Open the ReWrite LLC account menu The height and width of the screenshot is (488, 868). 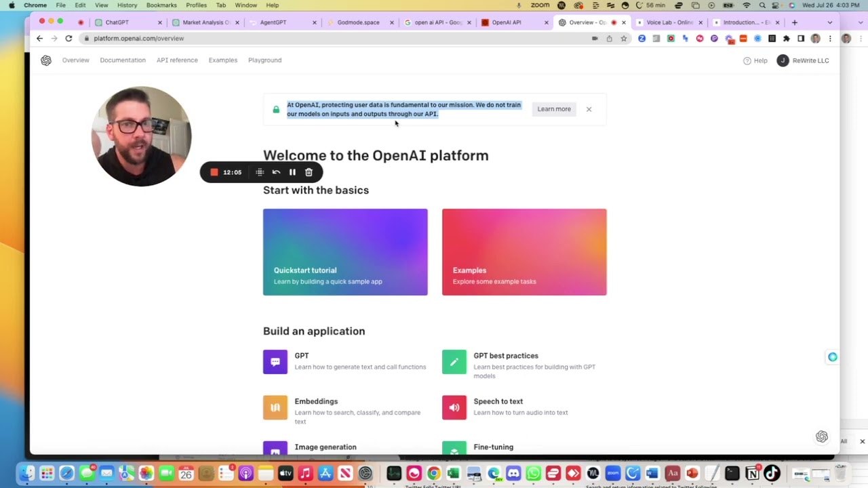click(803, 60)
